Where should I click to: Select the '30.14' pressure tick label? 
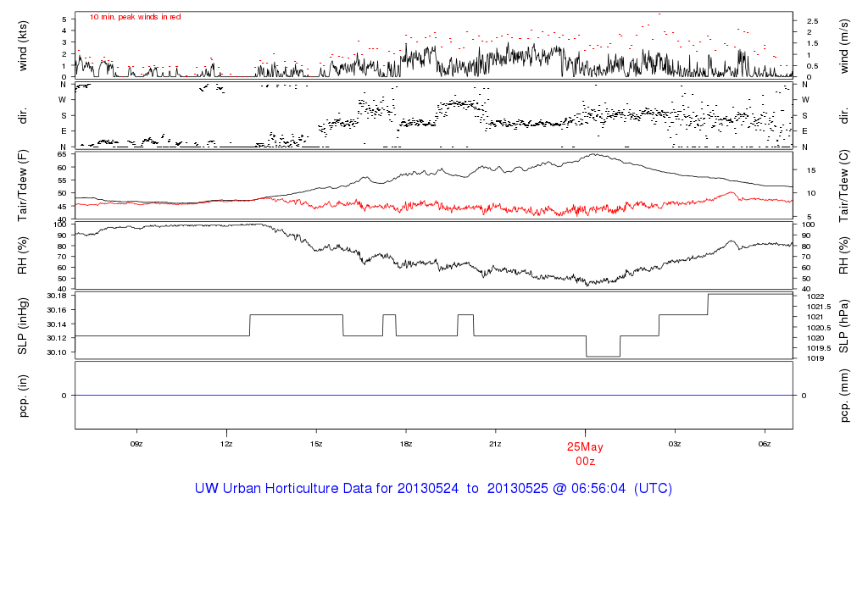pos(57,324)
